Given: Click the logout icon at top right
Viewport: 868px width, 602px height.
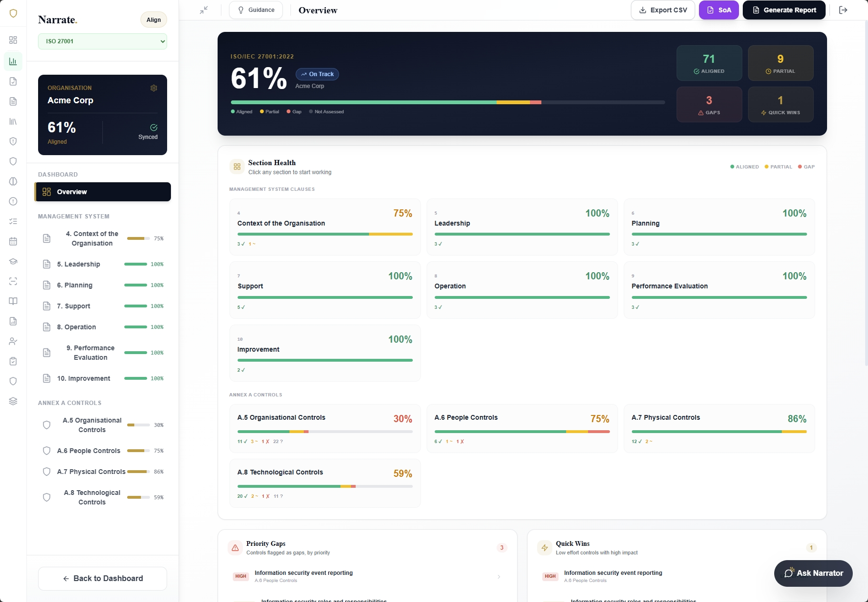Looking at the screenshot, I should pos(843,10).
